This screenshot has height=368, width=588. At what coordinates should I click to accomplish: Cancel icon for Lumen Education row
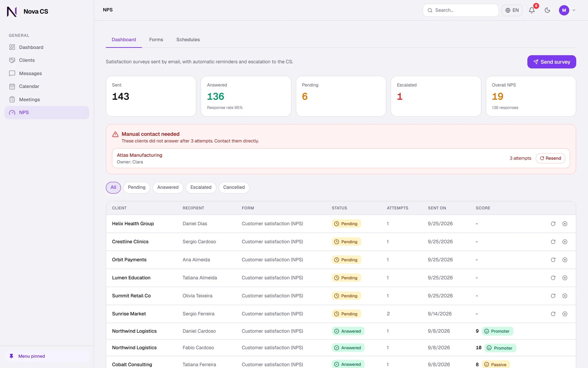565,278
